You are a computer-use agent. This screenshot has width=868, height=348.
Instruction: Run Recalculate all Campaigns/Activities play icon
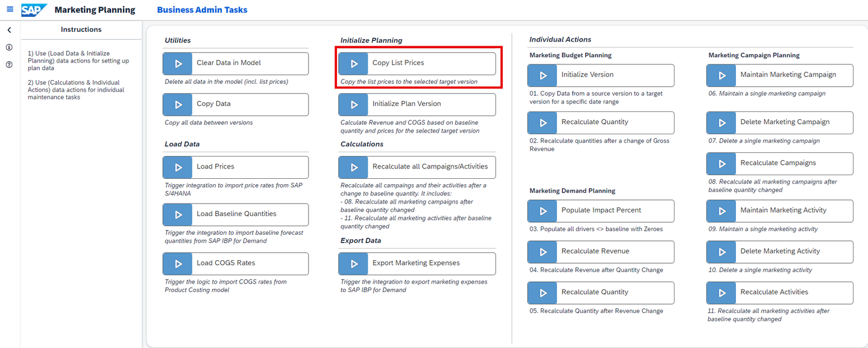[x=354, y=167]
